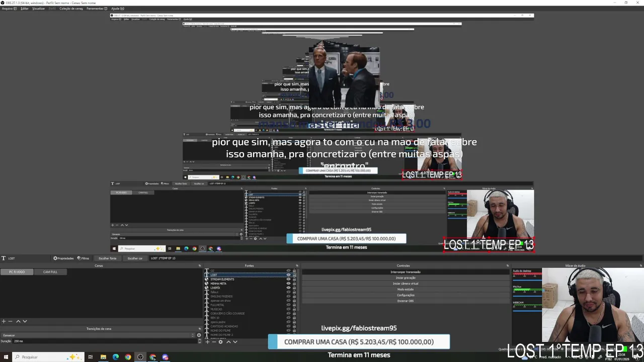Remove selected source with Fontes minus icon
The width and height of the screenshot is (644, 362).
coord(214,342)
